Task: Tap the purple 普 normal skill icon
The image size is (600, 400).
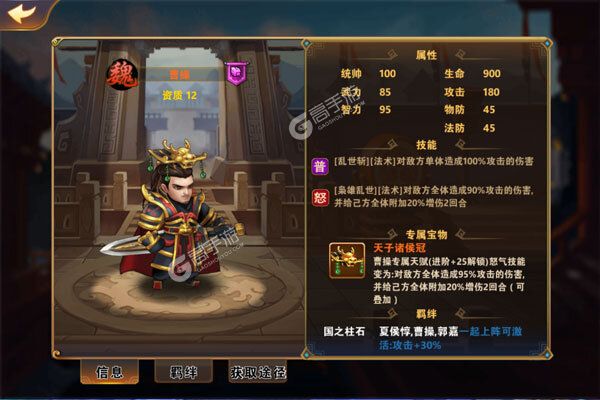Action: [320, 167]
